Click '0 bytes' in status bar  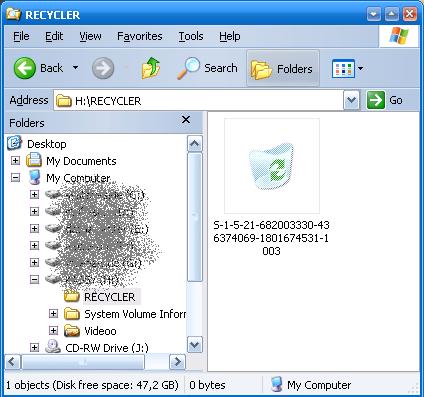pyautogui.click(x=207, y=385)
